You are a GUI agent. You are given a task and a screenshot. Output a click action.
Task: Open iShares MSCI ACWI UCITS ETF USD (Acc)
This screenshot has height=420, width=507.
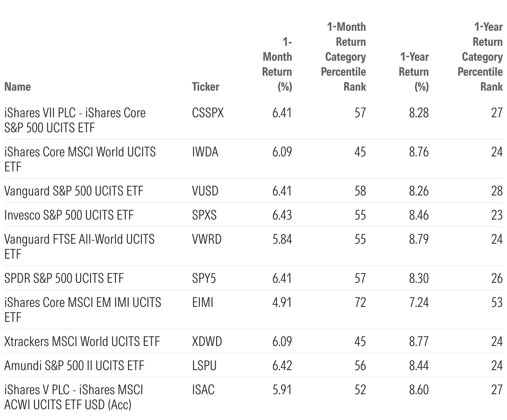74,397
